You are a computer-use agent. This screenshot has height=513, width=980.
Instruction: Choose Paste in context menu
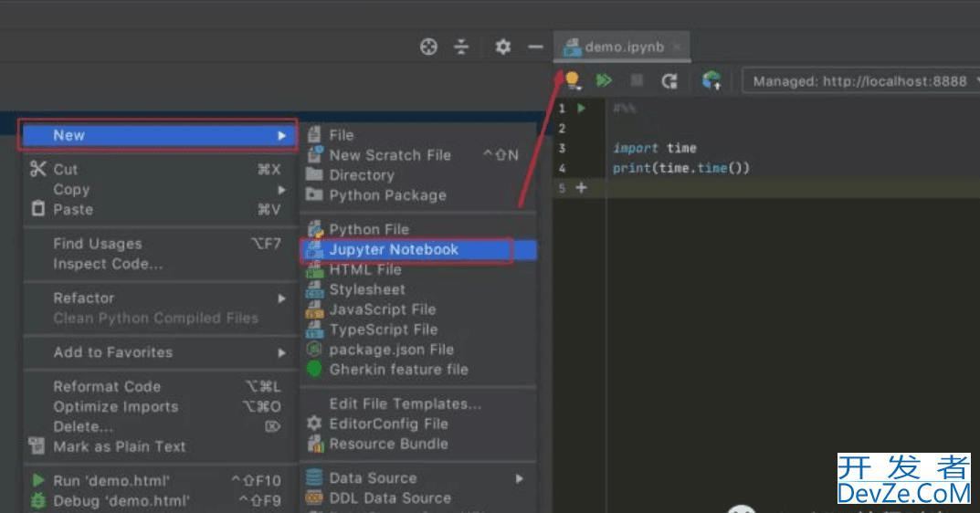pyautogui.click(x=158, y=209)
